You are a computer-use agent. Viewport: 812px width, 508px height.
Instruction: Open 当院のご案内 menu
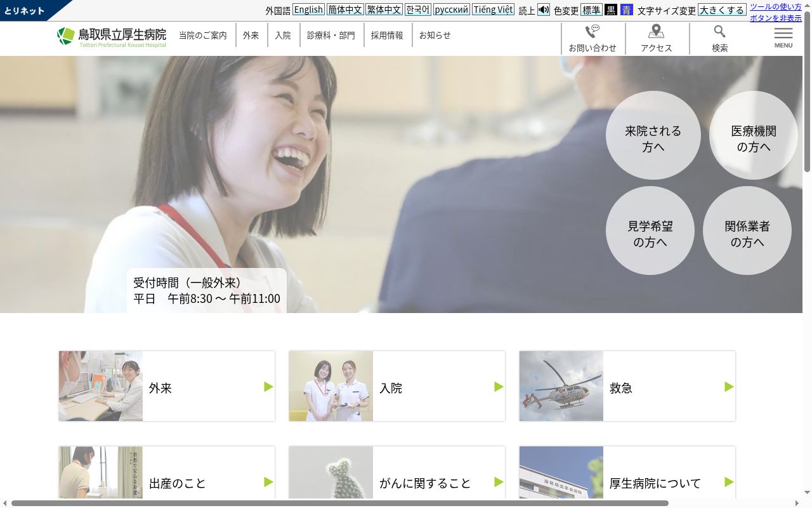(x=203, y=36)
